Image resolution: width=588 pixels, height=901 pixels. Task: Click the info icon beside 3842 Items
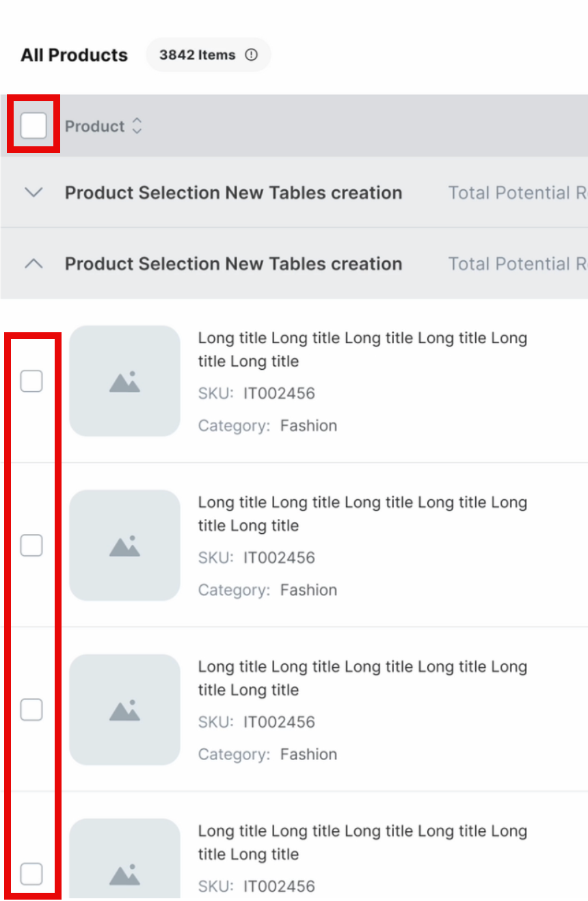click(x=251, y=55)
